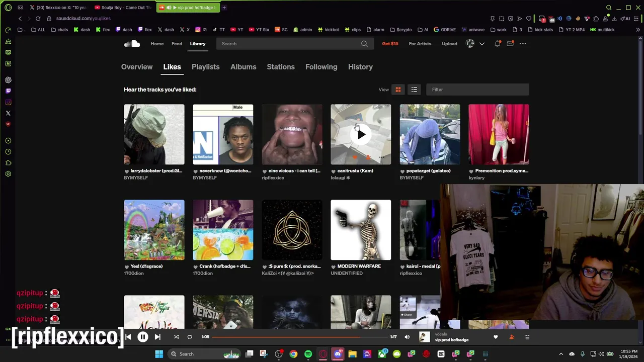Seek within the track progress bar
644x362 pixels.
pos(300,337)
